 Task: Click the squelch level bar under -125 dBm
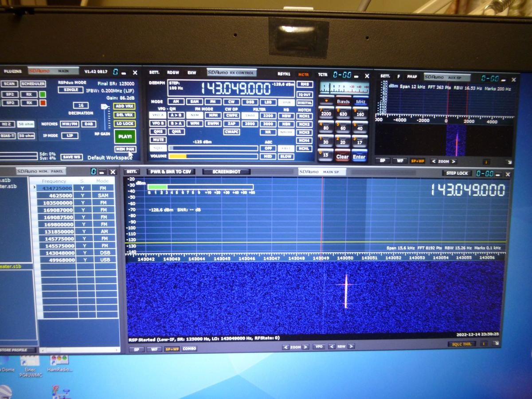pos(213,148)
